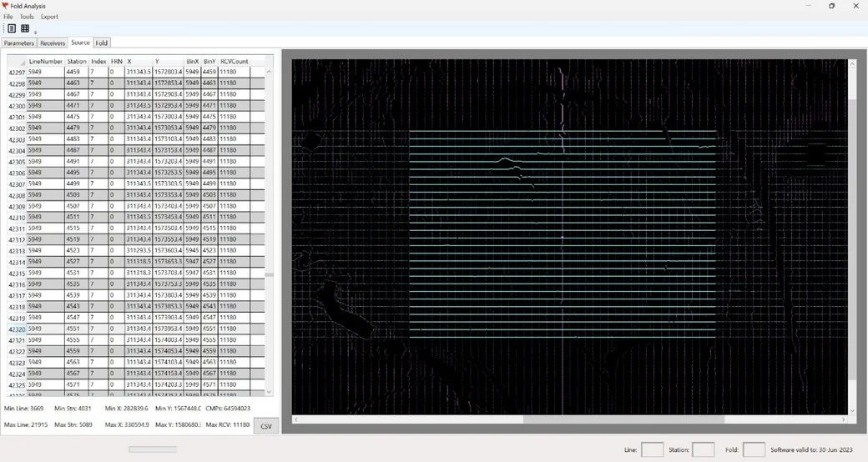The image size is (868, 462).
Task: Click the Station input field
Action: point(703,449)
